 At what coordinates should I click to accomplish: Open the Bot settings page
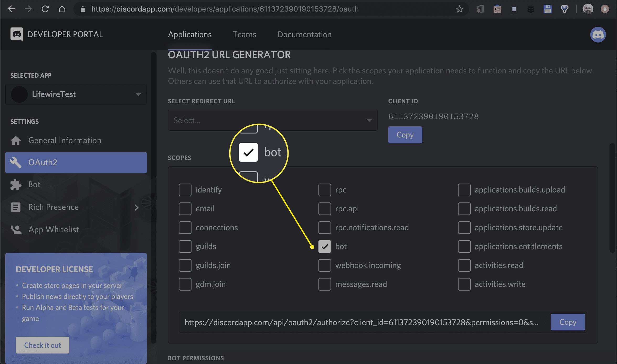coord(76,185)
